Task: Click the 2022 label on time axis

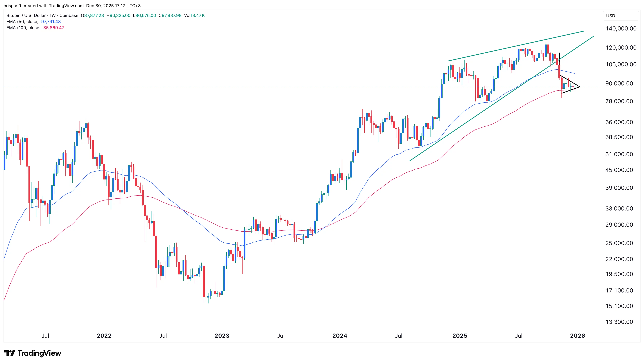Action: click(104, 336)
